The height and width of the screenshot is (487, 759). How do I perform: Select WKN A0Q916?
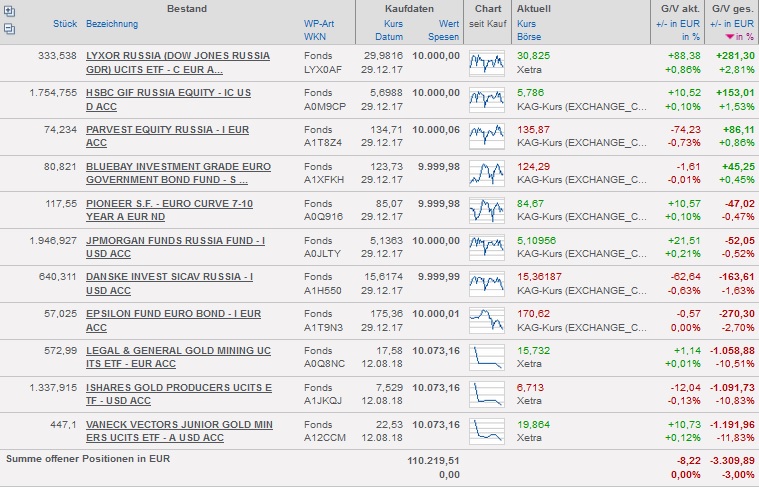(323, 217)
